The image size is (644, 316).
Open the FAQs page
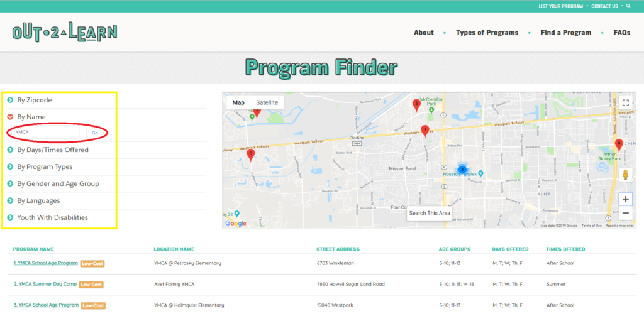622,33
